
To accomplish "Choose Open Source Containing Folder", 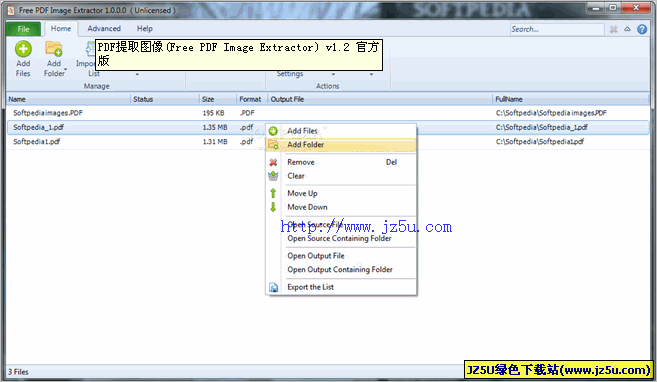I will pyautogui.click(x=341, y=238).
